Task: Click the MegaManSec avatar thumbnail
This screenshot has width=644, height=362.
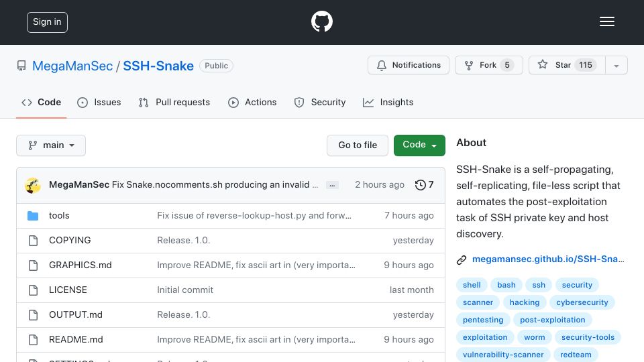Action: pyautogui.click(x=33, y=186)
